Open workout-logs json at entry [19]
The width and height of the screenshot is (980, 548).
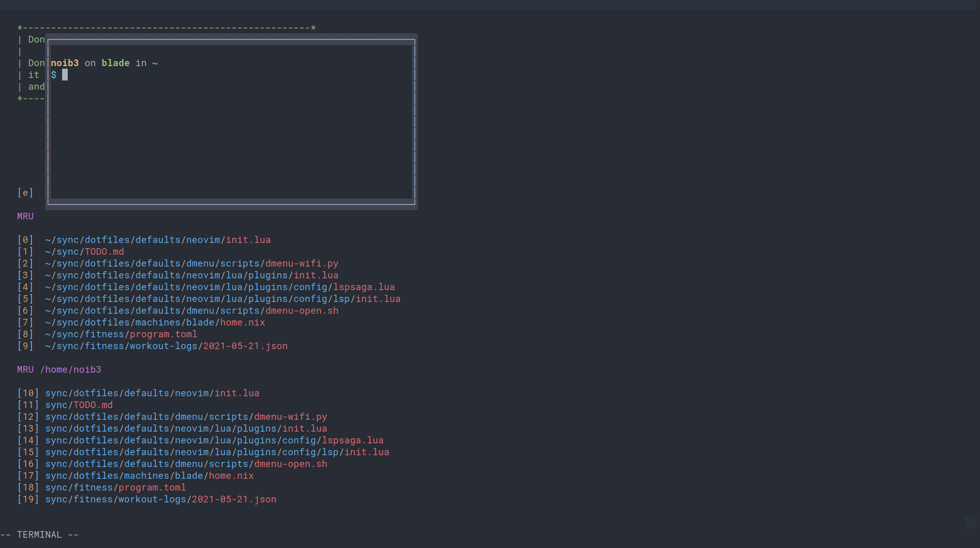(161, 499)
